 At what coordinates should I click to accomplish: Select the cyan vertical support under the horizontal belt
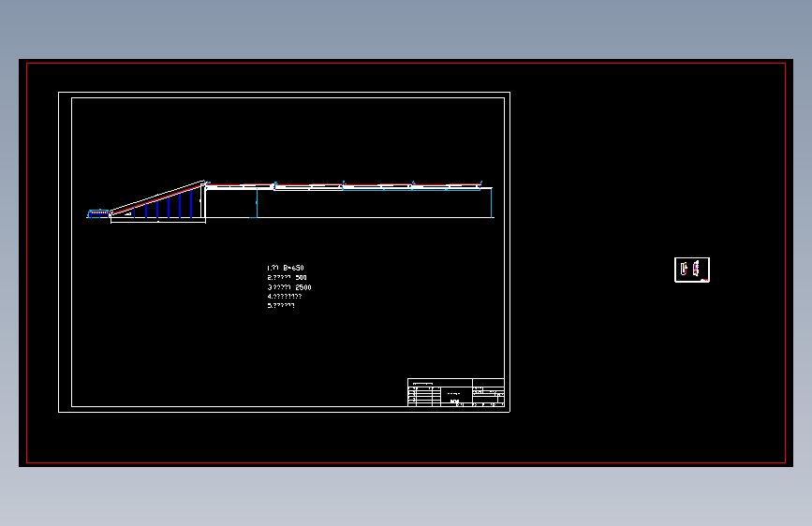[x=257, y=203]
